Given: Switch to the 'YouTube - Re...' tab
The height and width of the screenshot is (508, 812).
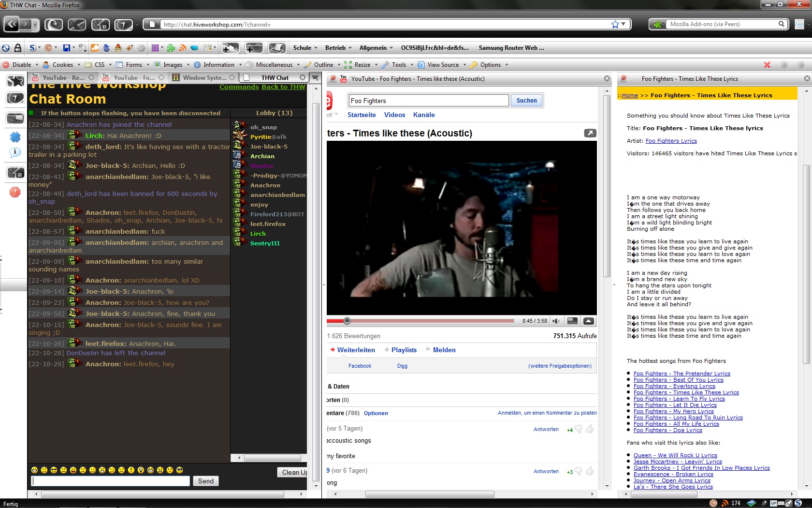Looking at the screenshot, I should (x=63, y=77).
